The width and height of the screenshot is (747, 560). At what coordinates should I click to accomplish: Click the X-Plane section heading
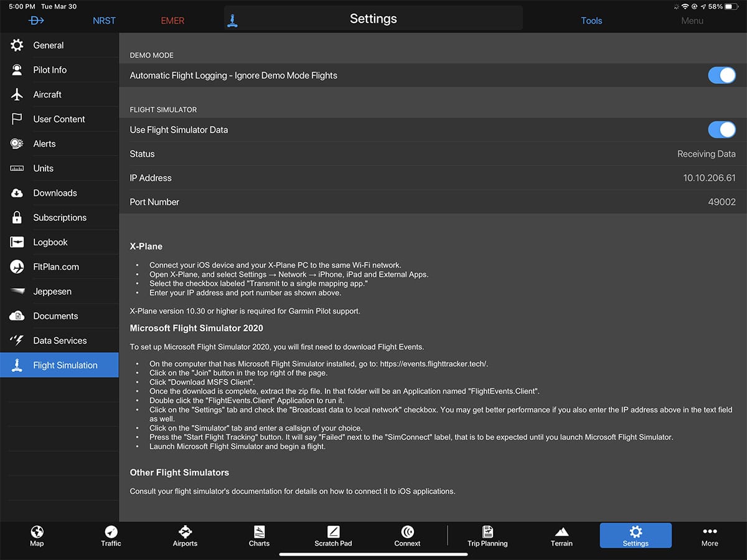(146, 246)
